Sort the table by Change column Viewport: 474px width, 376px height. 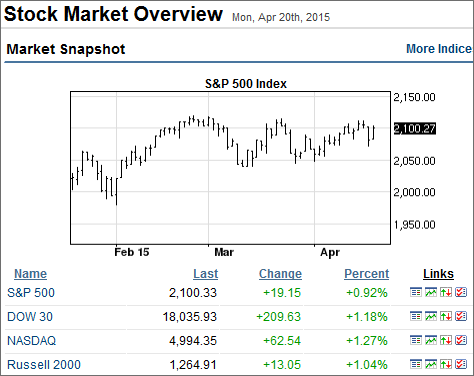point(280,274)
